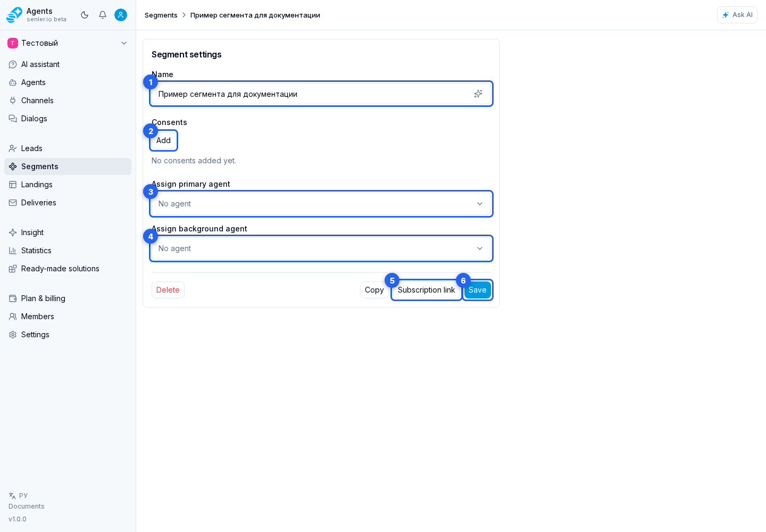766x532 pixels.
Task: Click the Statistics chart icon
Action: [13, 251]
